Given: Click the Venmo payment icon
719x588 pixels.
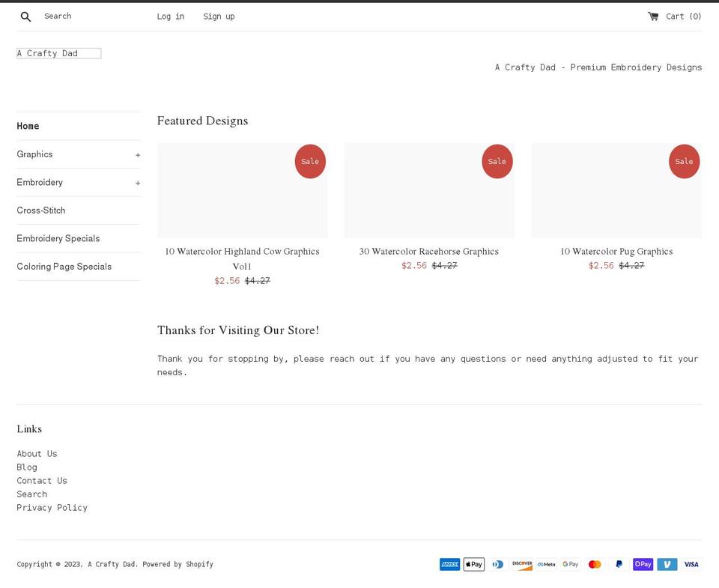Looking at the screenshot, I should (667, 564).
